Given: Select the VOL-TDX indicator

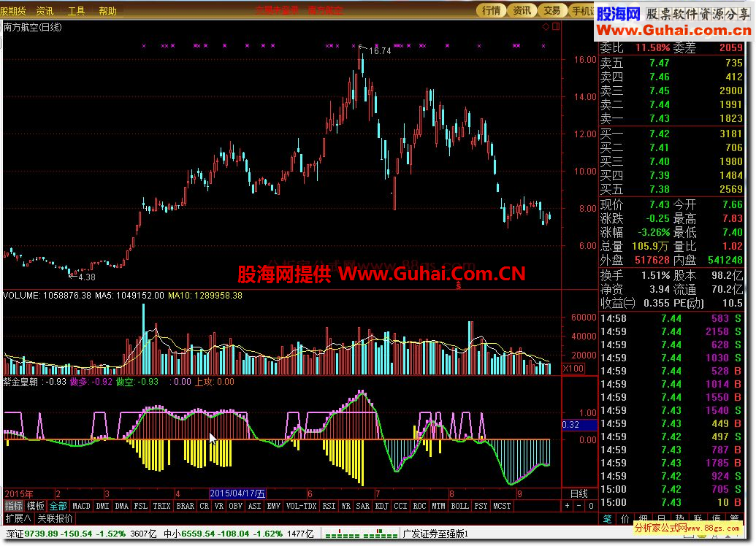Looking at the screenshot, I should (302, 506).
